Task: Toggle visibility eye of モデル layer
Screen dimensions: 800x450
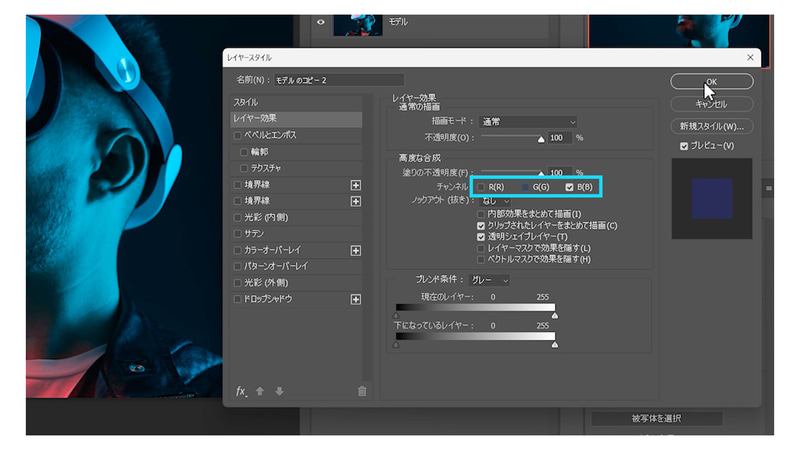Action: pyautogui.click(x=321, y=22)
